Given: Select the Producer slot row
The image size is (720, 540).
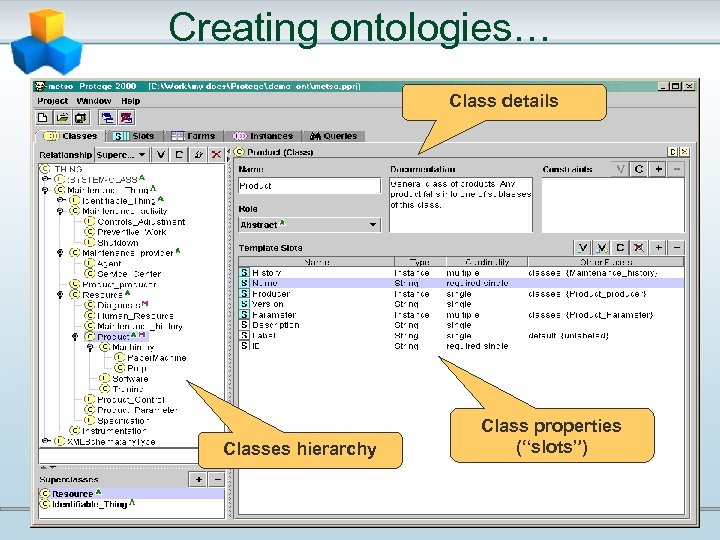Looking at the screenshot, I should click(461, 294).
